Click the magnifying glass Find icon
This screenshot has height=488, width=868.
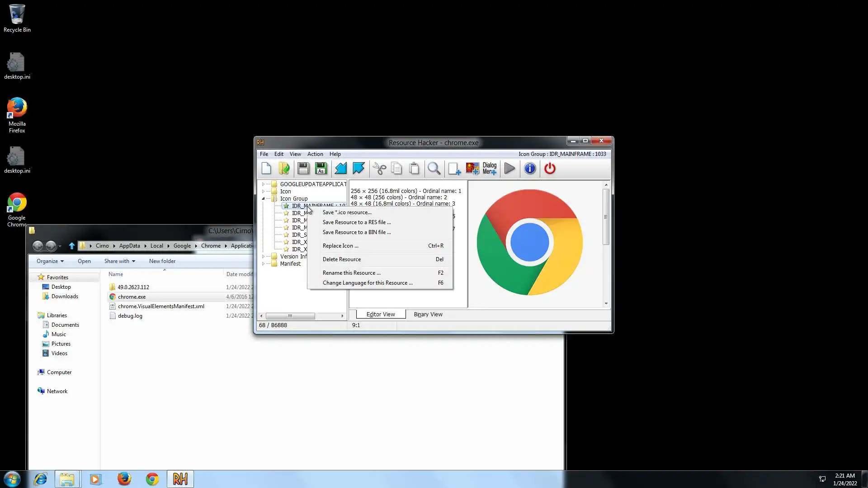(x=434, y=169)
